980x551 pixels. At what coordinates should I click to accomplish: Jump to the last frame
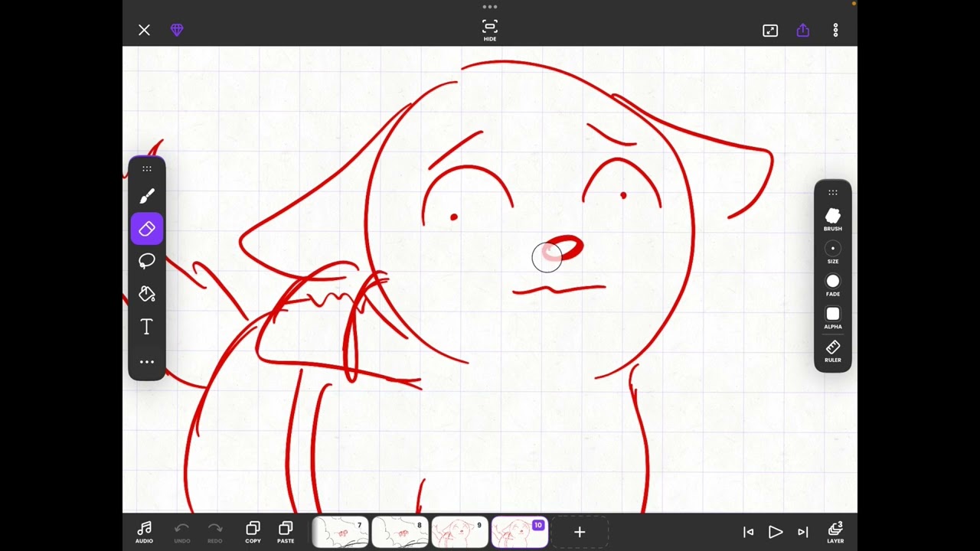point(803,532)
